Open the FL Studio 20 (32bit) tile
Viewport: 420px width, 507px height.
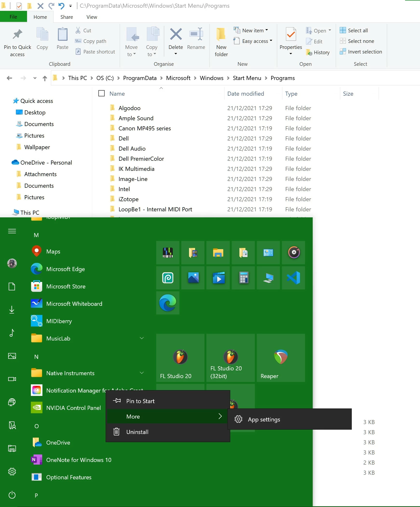coord(230,358)
